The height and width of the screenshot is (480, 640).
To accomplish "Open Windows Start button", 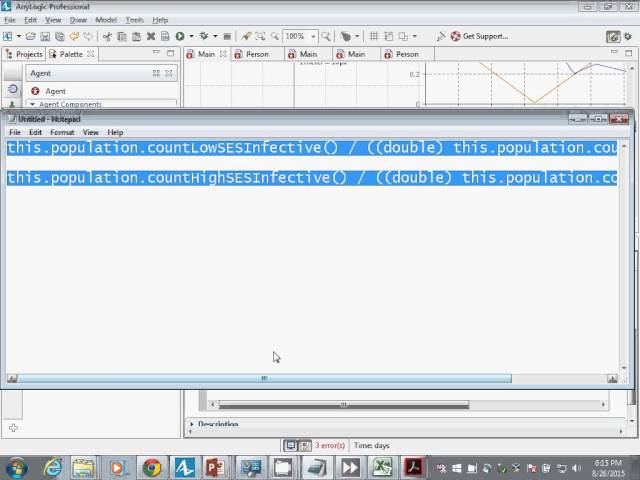I will point(17,468).
